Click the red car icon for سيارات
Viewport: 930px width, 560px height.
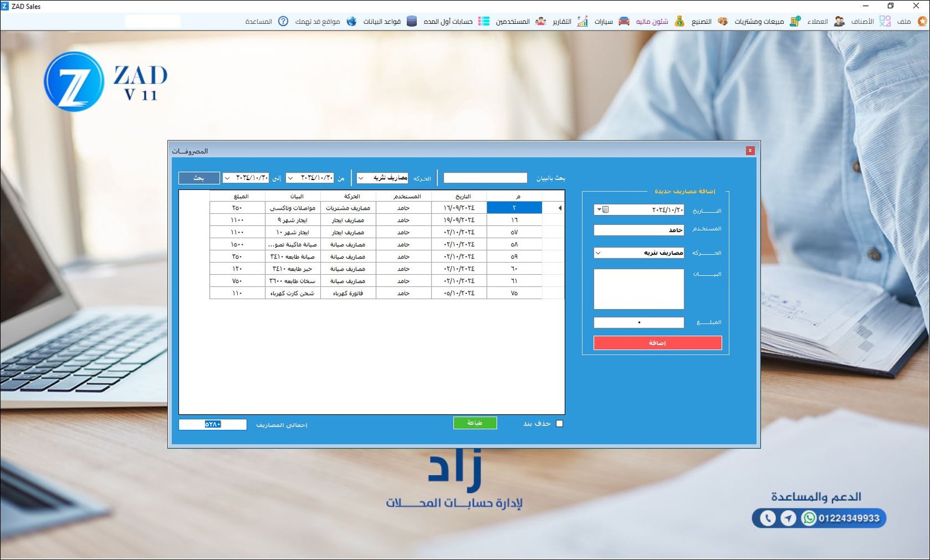tap(624, 21)
